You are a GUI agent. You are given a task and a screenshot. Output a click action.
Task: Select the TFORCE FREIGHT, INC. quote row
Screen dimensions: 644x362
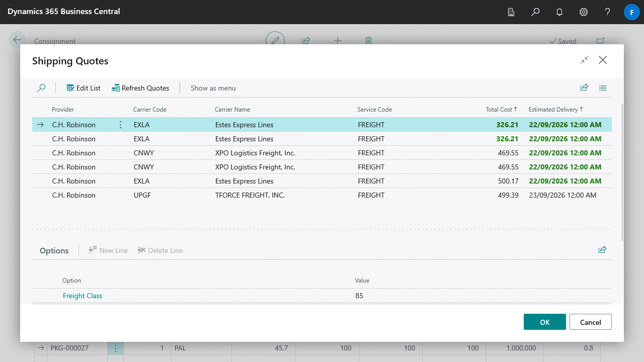pyautogui.click(x=322, y=195)
